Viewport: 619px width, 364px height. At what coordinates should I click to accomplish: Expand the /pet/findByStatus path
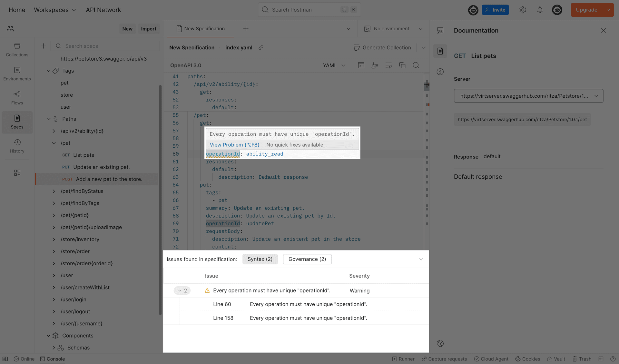click(x=54, y=191)
